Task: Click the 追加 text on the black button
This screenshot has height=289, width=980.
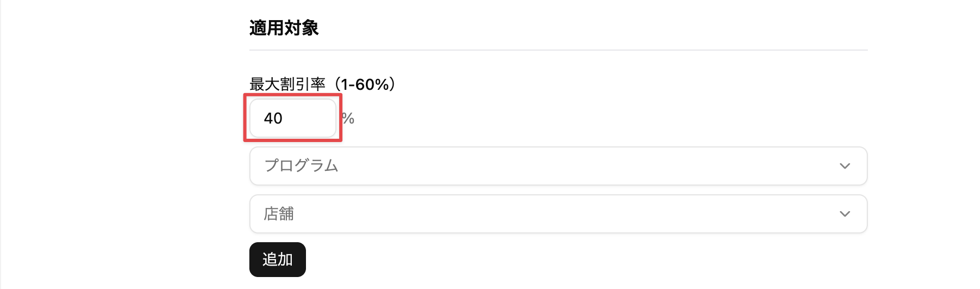Action: 278,260
